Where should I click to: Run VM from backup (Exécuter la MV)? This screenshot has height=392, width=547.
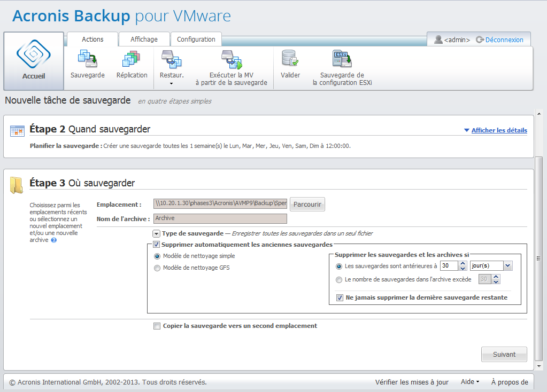232,68
